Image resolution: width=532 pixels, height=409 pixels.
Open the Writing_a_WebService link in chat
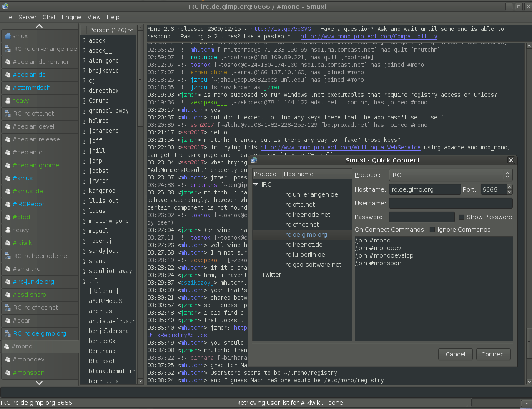[x=341, y=147]
